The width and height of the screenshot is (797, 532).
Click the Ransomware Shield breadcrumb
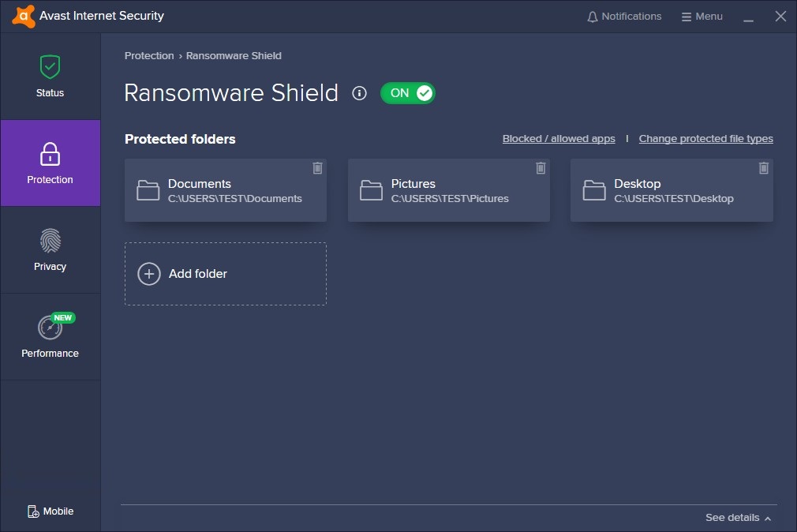[x=234, y=56]
